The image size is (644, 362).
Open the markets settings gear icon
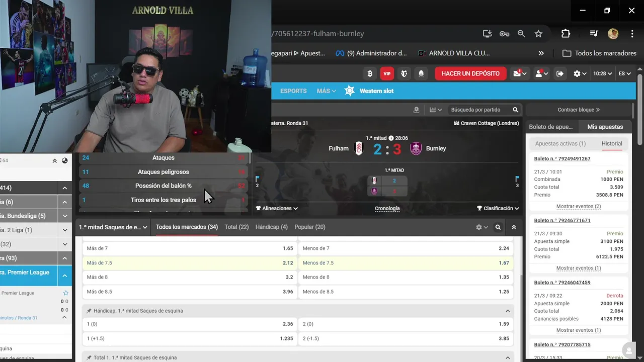coord(481,227)
